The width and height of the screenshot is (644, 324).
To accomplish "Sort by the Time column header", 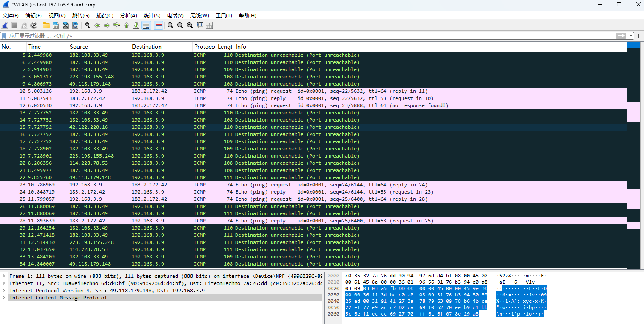I will pyautogui.click(x=47, y=47).
